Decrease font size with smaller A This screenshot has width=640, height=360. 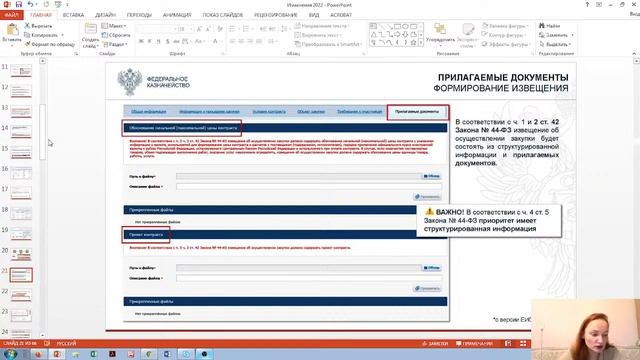point(208,29)
